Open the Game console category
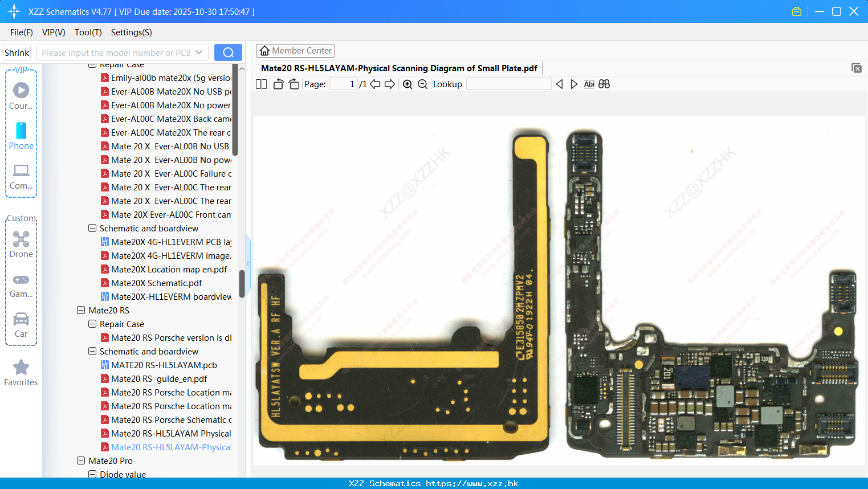868x489 pixels. click(21, 279)
